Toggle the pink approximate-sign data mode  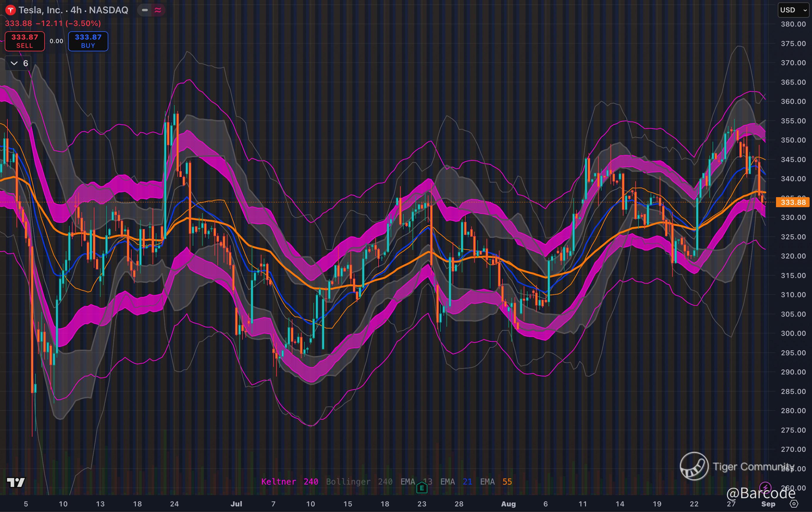pyautogui.click(x=158, y=10)
